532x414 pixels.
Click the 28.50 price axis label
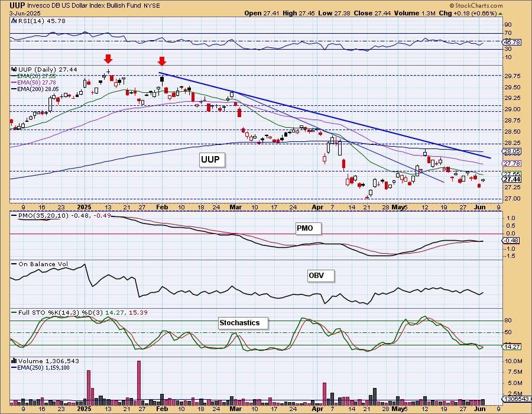pyautogui.click(x=512, y=132)
